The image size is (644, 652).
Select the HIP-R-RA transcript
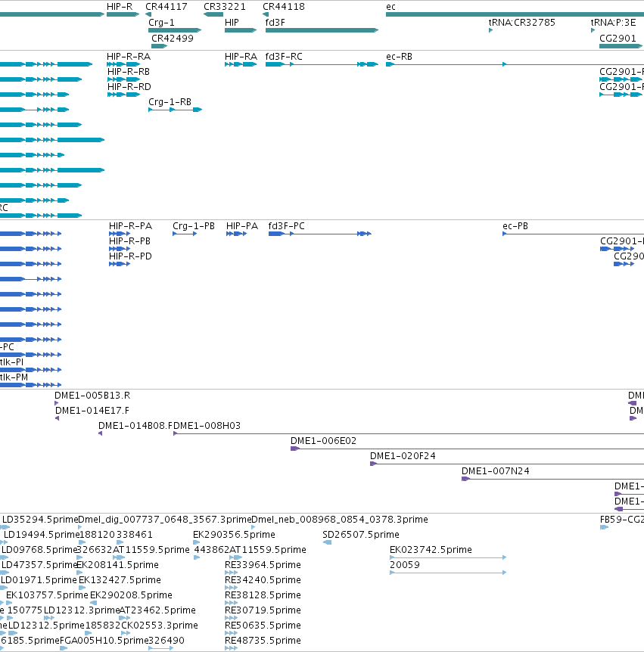tap(123, 64)
